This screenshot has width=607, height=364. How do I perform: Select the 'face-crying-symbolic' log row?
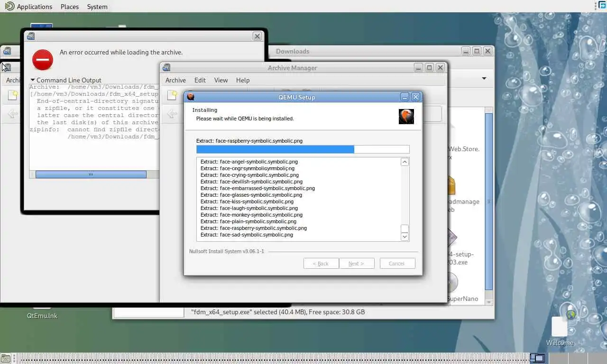pos(249,175)
